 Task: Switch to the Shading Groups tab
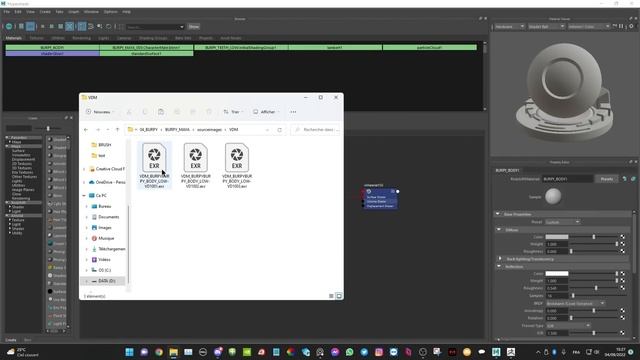click(153, 38)
